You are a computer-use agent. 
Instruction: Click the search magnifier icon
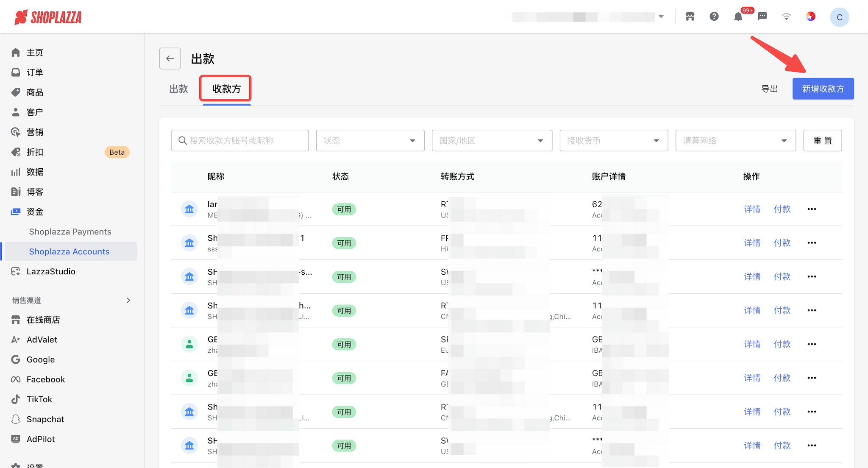click(x=182, y=140)
